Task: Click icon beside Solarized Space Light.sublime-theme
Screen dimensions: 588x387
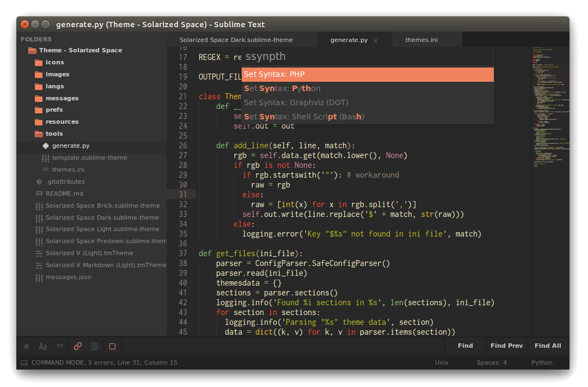Action: tap(39, 229)
